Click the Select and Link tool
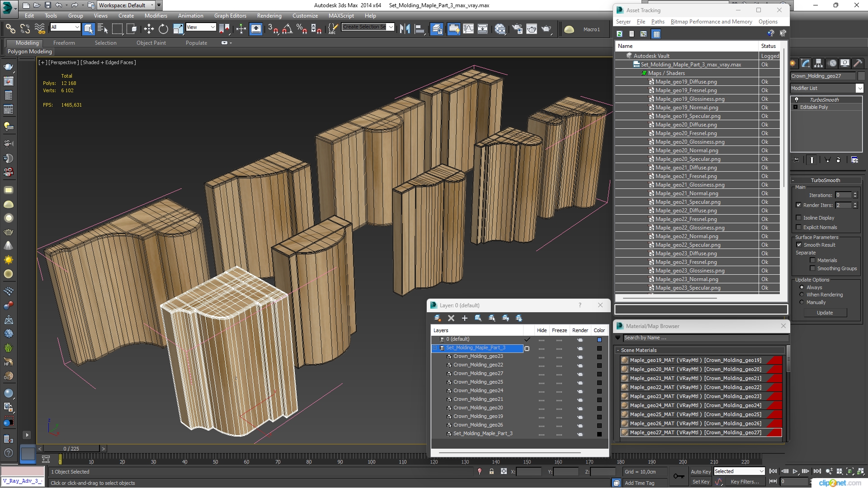The image size is (868, 488). [10, 29]
